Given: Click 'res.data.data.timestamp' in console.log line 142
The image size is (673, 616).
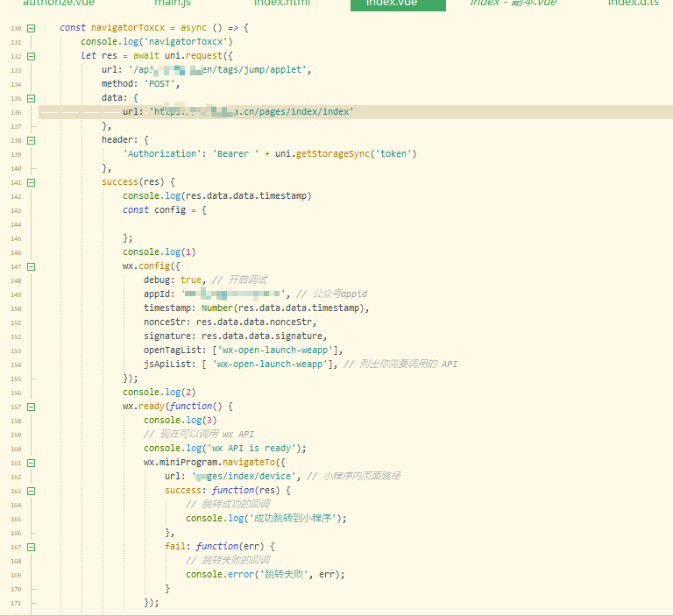Looking at the screenshot, I should tap(246, 195).
